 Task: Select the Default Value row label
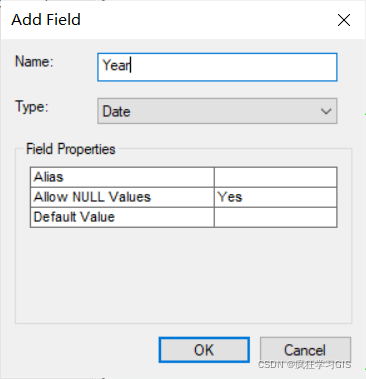122,217
